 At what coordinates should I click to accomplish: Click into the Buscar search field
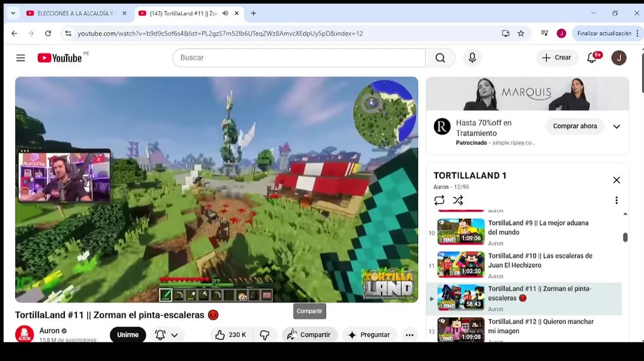299,58
